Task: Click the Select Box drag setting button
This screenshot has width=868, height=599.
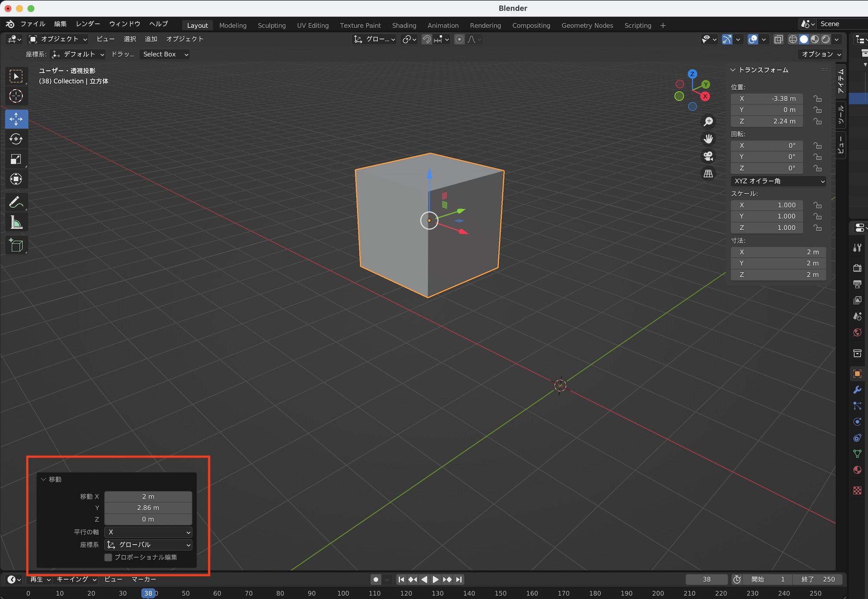Action: coord(165,54)
